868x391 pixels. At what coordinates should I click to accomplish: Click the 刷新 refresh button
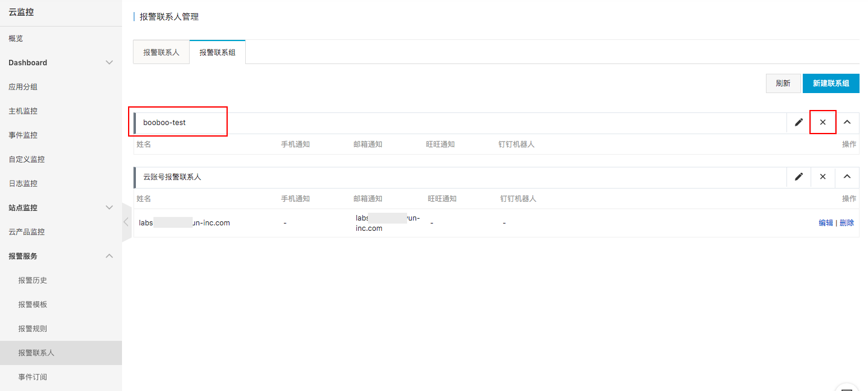783,83
